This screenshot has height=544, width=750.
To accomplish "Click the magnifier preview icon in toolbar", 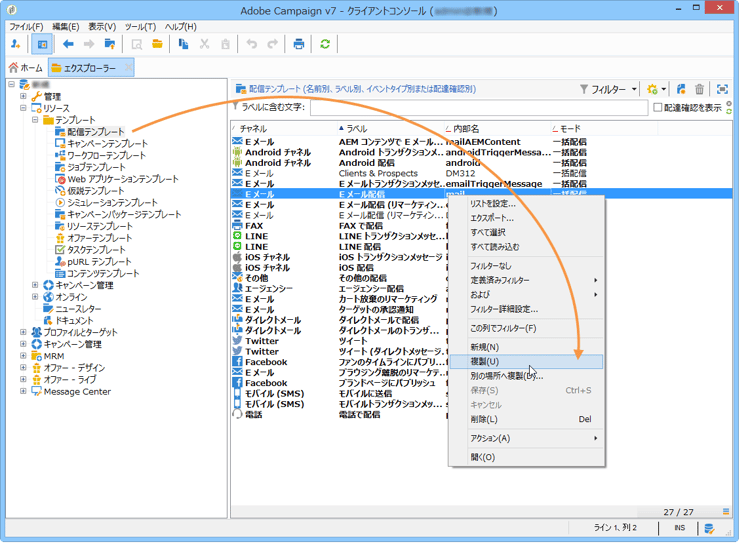I will click(137, 44).
